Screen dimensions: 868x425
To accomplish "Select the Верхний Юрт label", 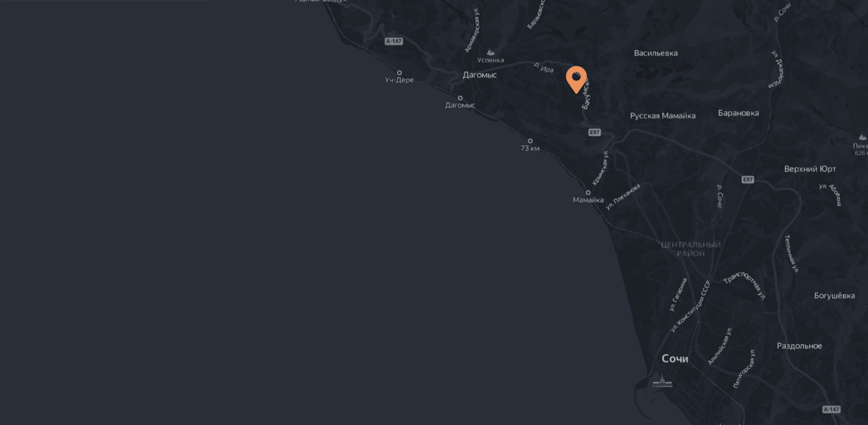I will point(810,169).
